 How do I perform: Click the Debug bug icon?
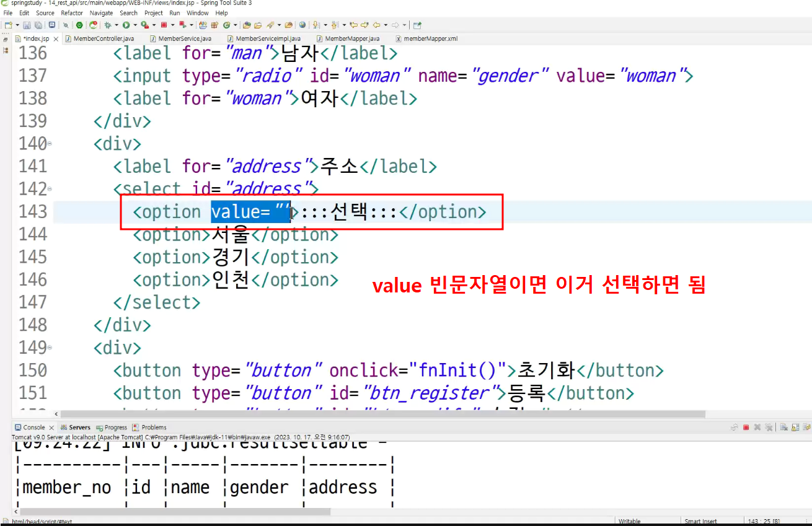coord(107,25)
